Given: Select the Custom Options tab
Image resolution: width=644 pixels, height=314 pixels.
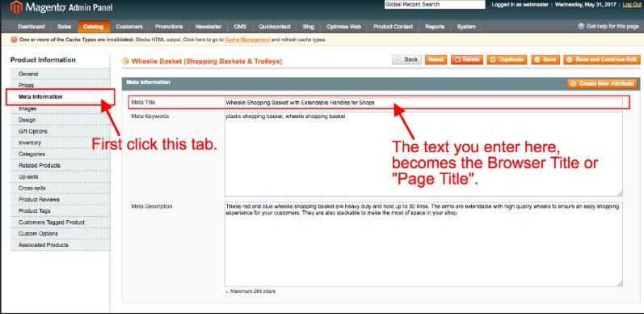Looking at the screenshot, I should pyautogui.click(x=60, y=234).
